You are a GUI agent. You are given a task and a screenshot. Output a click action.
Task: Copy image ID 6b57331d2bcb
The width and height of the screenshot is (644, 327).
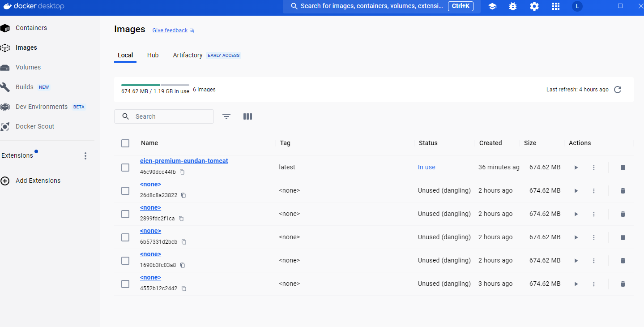(x=183, y=242)
